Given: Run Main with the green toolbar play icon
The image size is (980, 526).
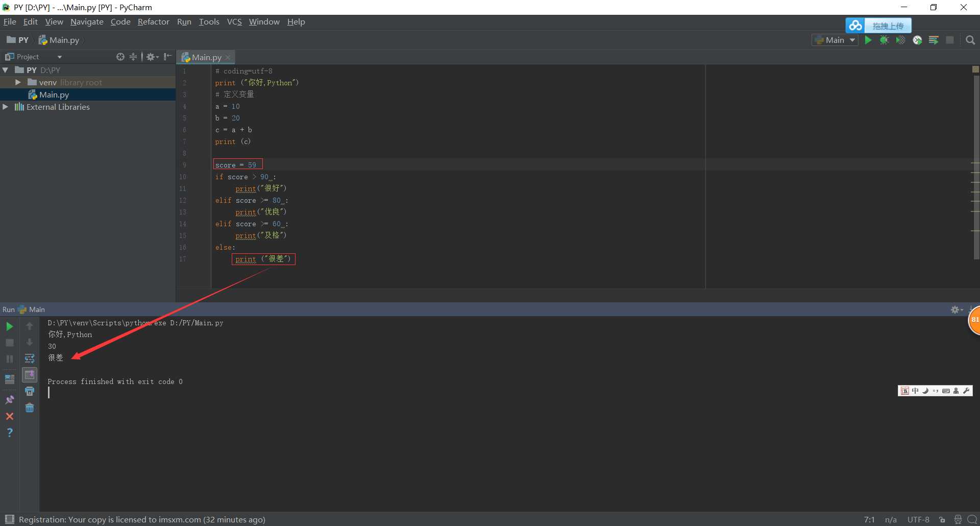Looking at the screenshot, I should pyautogui.click(x=868, y=40).
